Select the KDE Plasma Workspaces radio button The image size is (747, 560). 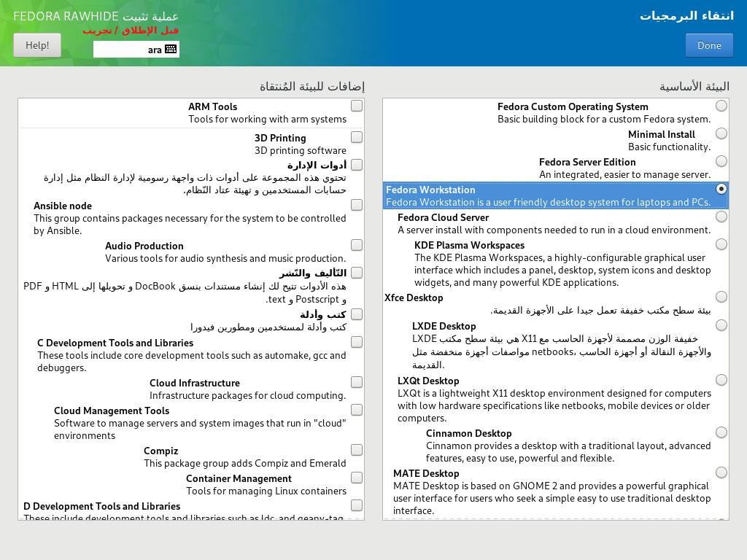click(x=721, y=244)
